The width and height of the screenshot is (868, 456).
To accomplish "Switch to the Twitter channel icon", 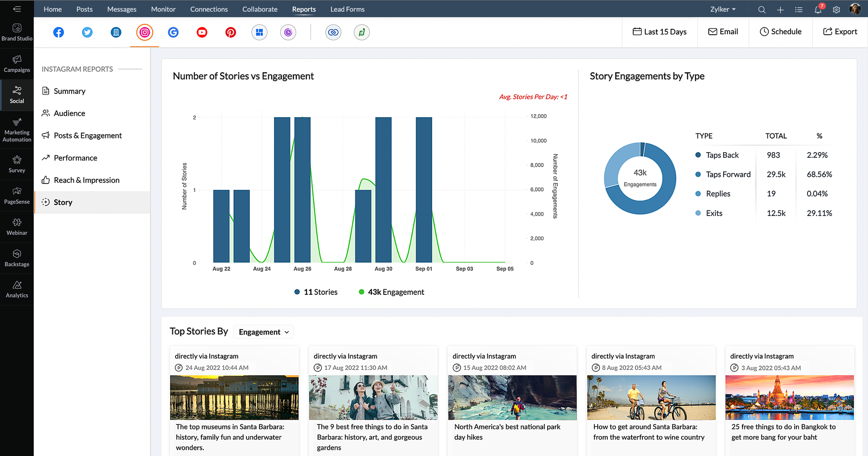I will (x=87, y=32).
